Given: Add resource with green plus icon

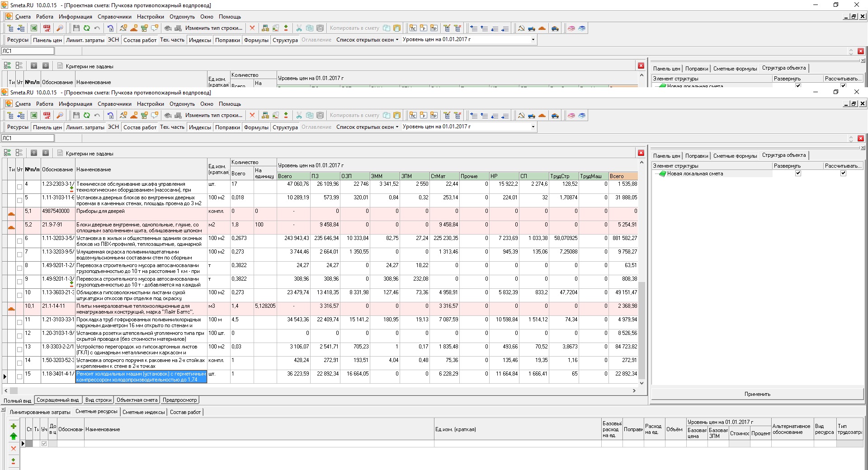Looking at the screenshot, I should (x=14, y=426).
